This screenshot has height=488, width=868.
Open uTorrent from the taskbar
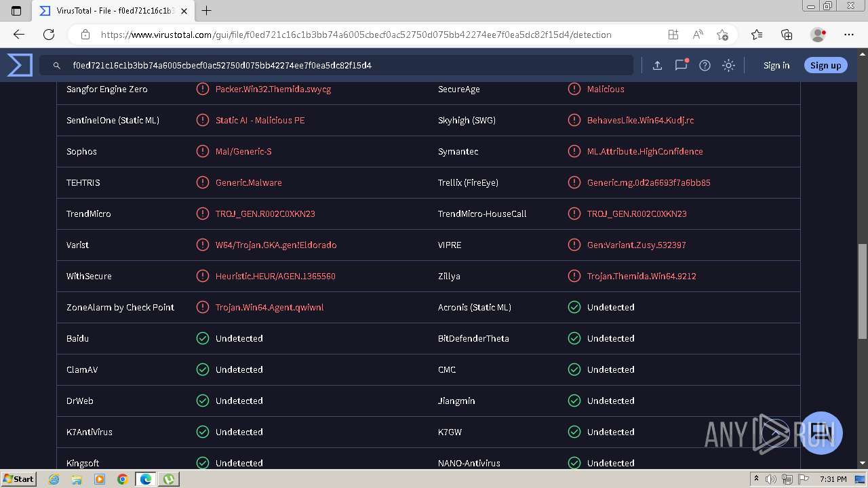[x=169, y=479]
